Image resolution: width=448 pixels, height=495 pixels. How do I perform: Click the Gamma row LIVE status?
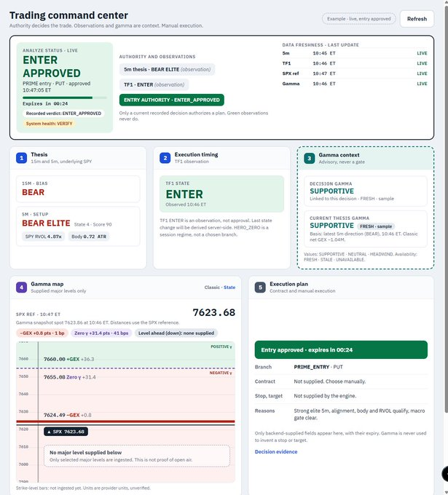point(422,84)
